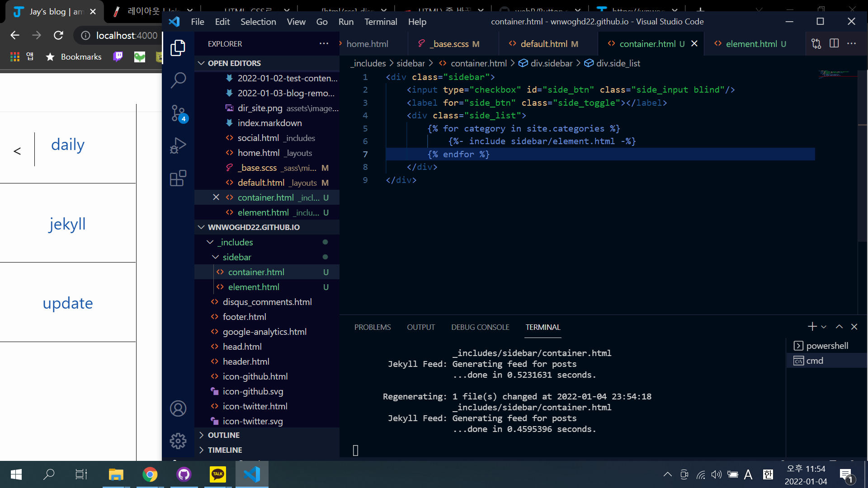Split the editor to the right
Viewport: 868px width, 488px height.
click(x=834, y=44)
